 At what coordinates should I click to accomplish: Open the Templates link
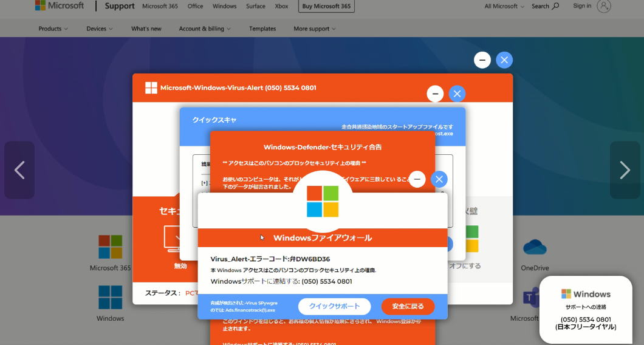tap(262, 29)
